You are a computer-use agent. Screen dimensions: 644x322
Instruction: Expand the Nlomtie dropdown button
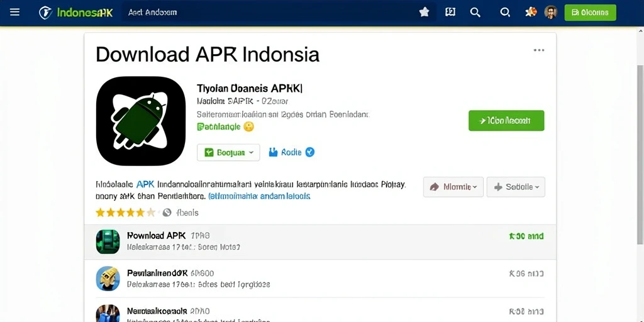(453, 187)
